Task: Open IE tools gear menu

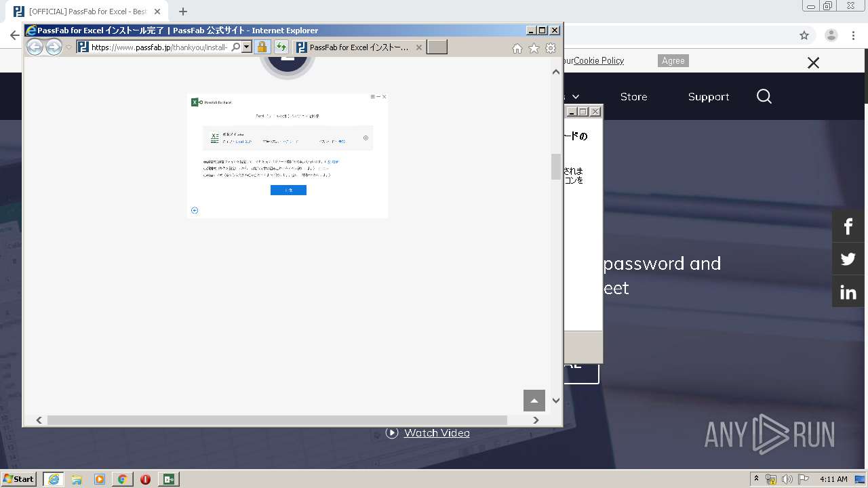Action: 551,48
